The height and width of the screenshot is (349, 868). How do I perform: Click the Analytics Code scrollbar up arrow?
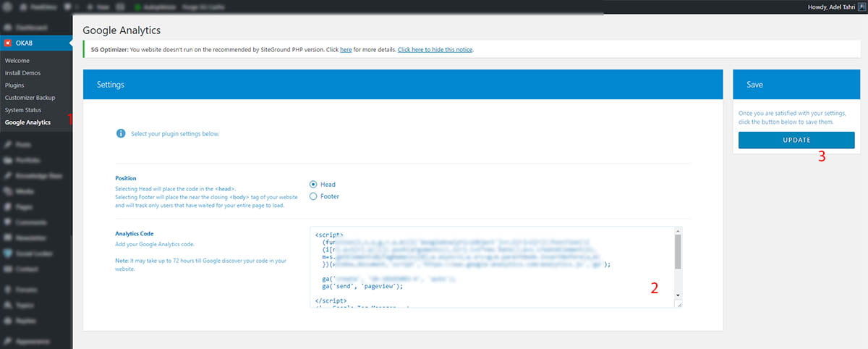click(x=678, y=232)
